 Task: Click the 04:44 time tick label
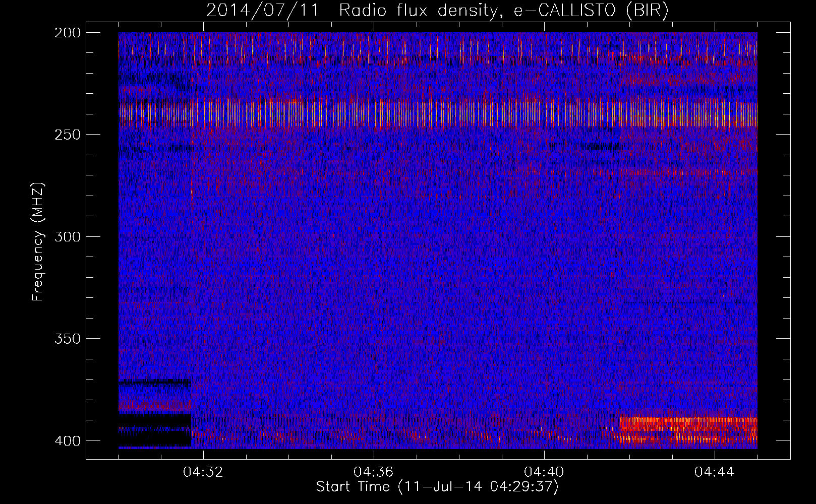point(715,472)
